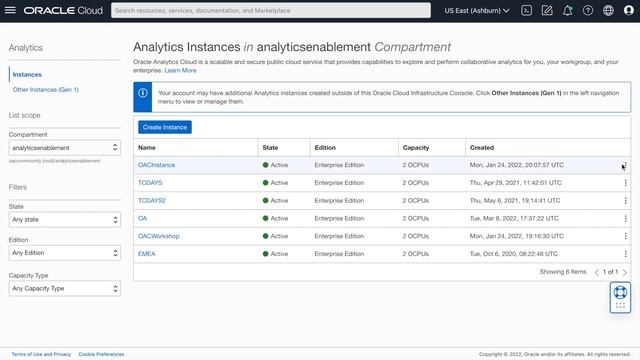The image size is (640, 360).
Task: Open the Capacity Type filter dropdown
Action: (x=64, y=289)
